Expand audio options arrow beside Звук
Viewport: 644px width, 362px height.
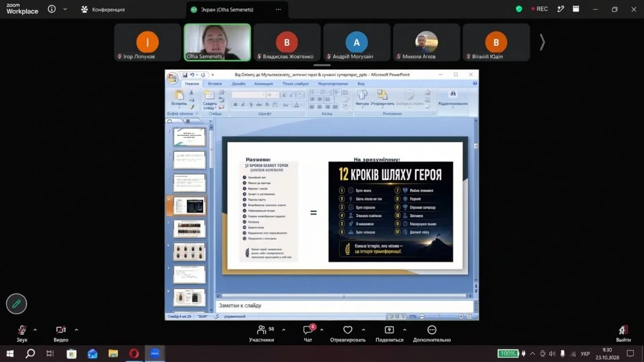tap(35, 330)
